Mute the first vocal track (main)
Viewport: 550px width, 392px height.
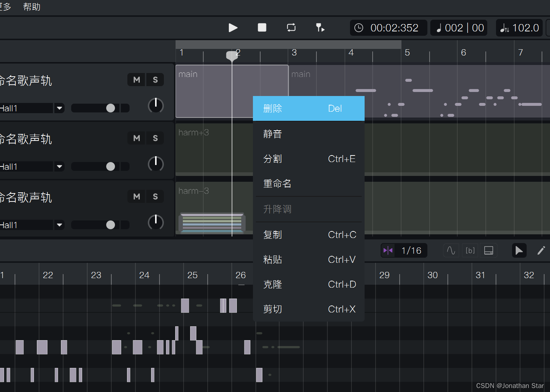click(136, 80)
